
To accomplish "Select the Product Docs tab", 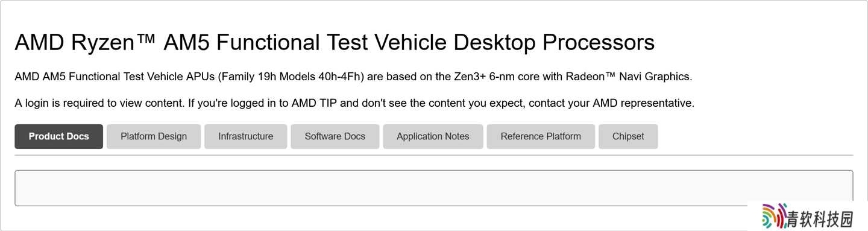I will click(58, 136).
